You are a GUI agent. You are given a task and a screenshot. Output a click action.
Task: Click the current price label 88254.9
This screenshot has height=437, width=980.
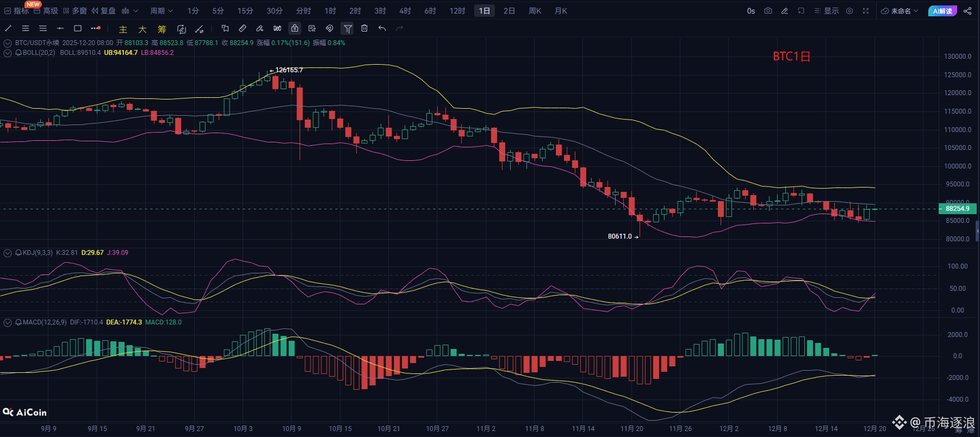click(x=958, y=209)
